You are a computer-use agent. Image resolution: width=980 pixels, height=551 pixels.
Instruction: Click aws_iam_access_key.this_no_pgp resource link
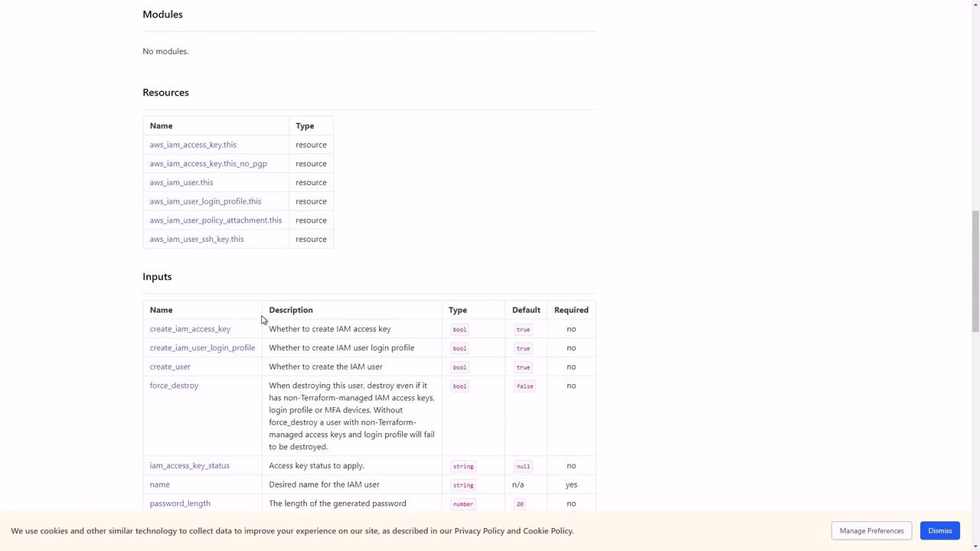click(208, 164)
